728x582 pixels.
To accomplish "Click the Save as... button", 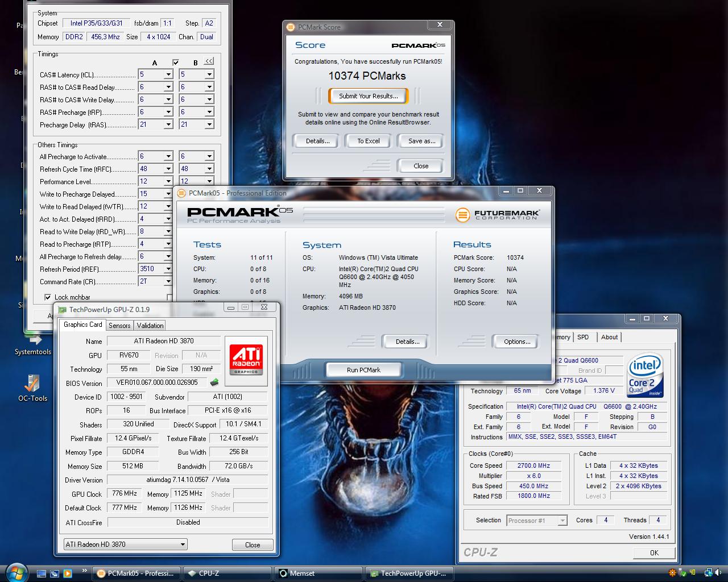I will point(421,141).
